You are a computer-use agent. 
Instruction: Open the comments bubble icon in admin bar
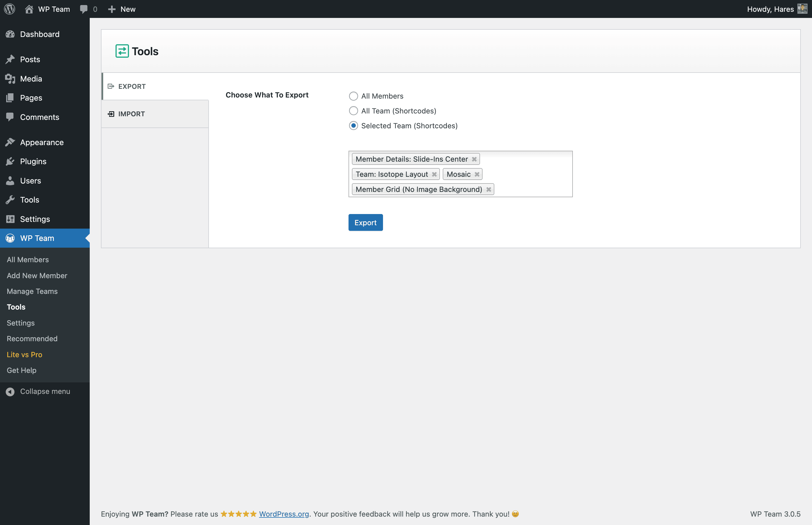(84, 9)
